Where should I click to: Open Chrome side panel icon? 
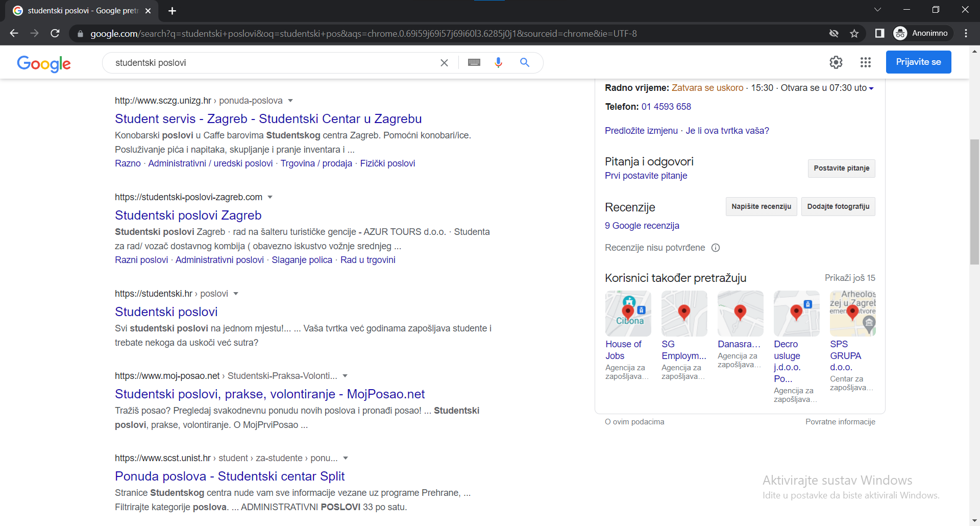[x=879, y=34]
